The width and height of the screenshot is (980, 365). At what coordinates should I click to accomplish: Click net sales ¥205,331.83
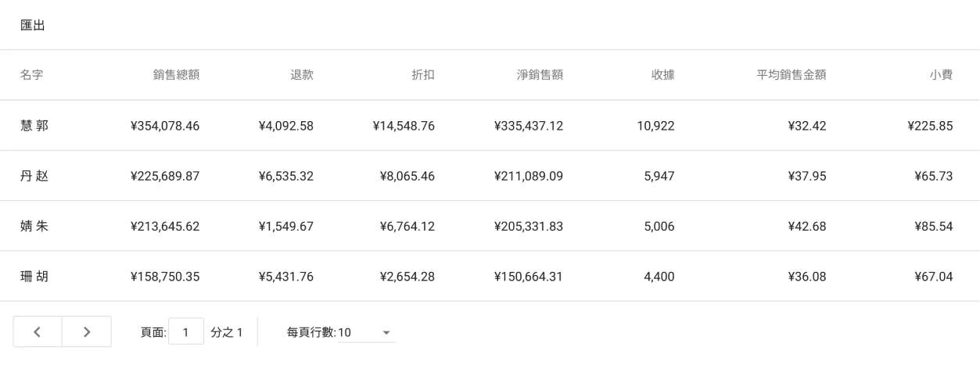(x=528, y=226)
